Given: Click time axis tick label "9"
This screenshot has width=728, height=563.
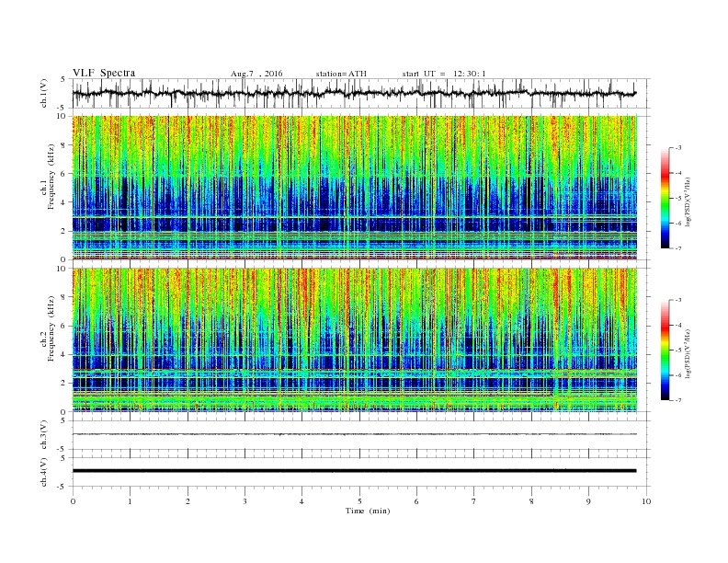Looking at the screenshot, I should click(588, 501).
